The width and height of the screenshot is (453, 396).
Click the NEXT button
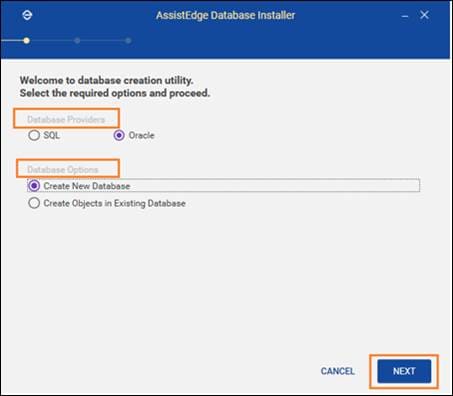(x=404, y=371)
